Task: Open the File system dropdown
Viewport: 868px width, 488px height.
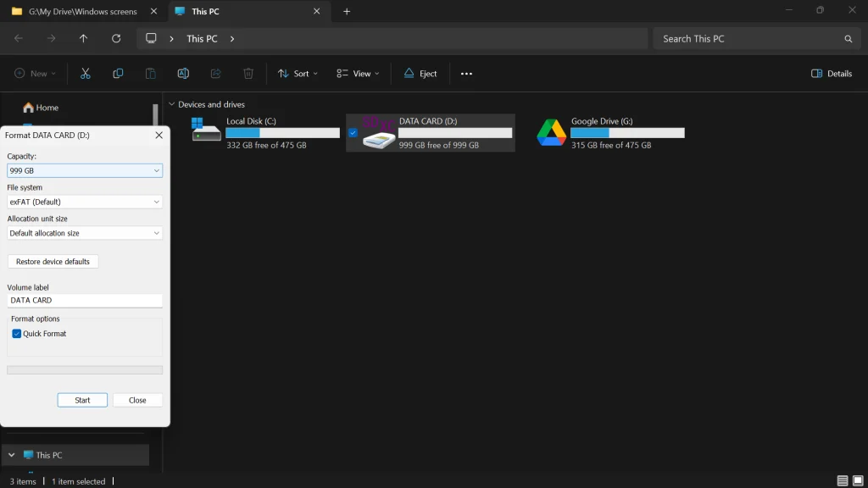Action: (85, 202)
